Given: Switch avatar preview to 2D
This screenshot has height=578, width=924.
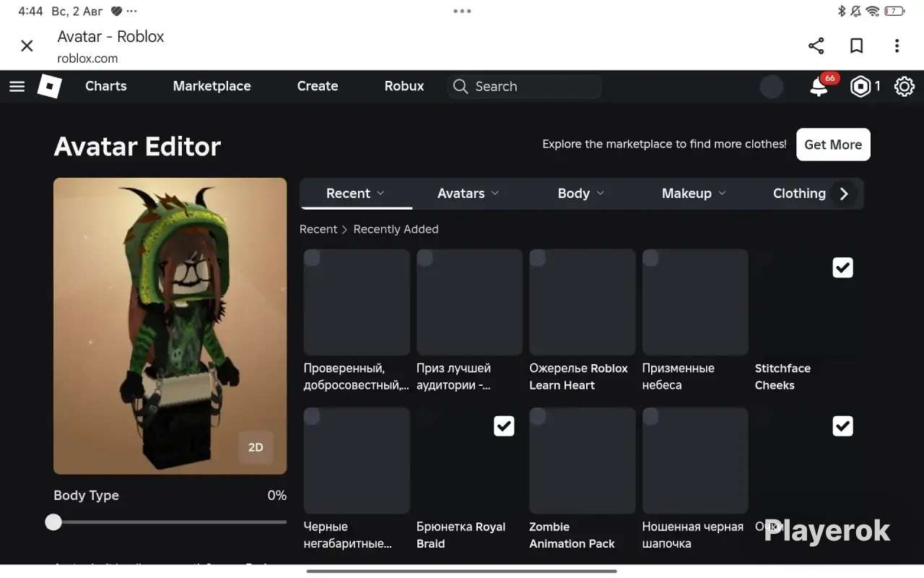Looking at the screenshot, I should click(256, 447).
